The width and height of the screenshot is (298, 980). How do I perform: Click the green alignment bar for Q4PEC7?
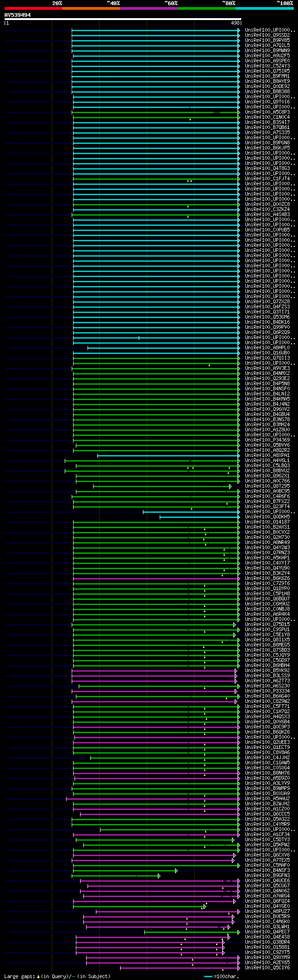(x=192, y=932)
